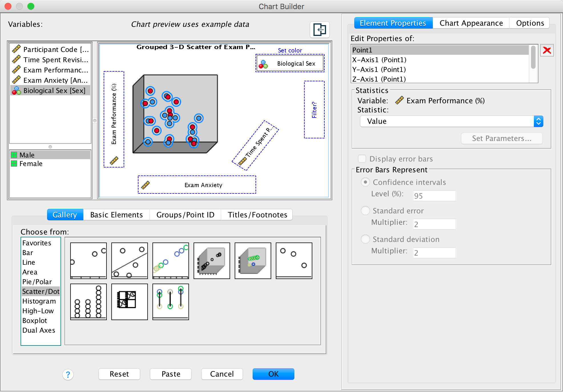Open help with the question mark icon

pos(68,374)
